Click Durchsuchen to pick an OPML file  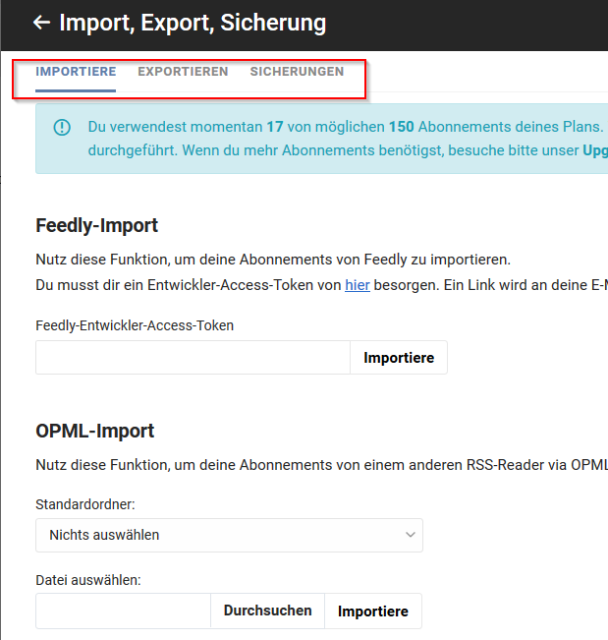(268, 611)
